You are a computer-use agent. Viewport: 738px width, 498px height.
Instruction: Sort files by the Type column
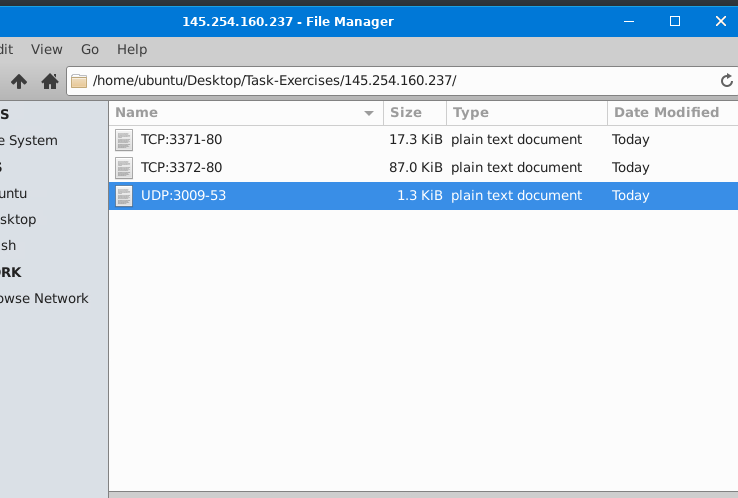pyautogui.click(x=527, y=112)
